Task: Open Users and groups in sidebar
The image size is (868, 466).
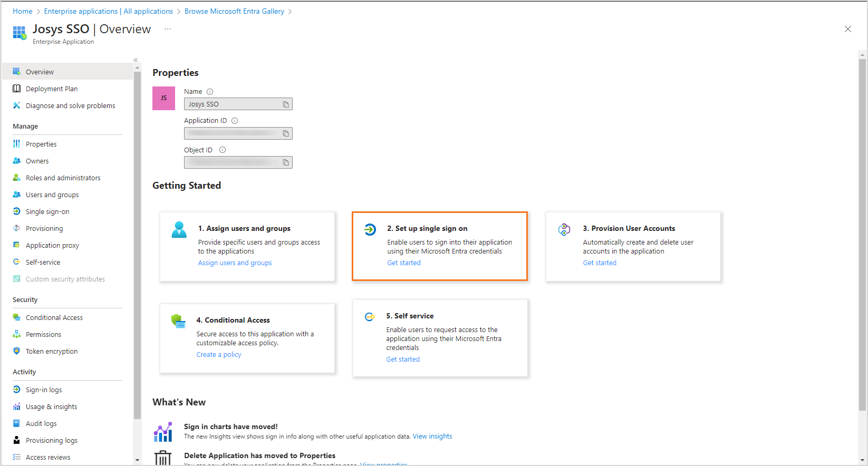Action: [x=67, y=195]
